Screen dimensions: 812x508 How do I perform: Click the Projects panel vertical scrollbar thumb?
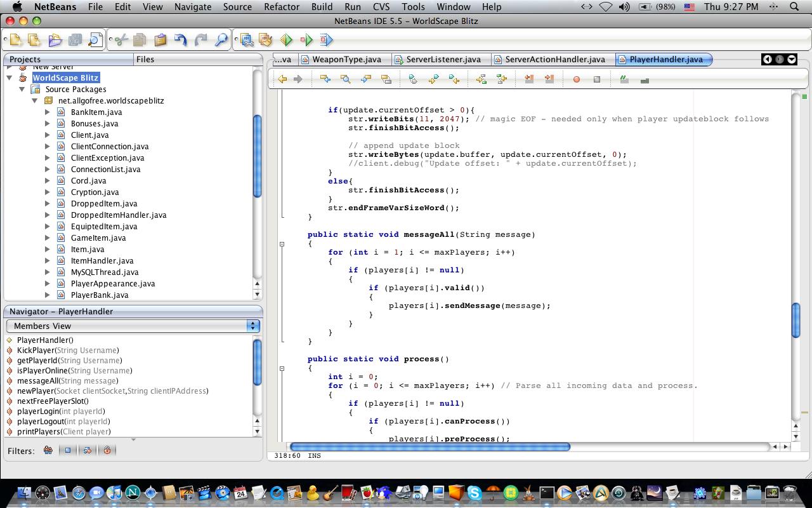pyautogui.click(x=257, y=156)
